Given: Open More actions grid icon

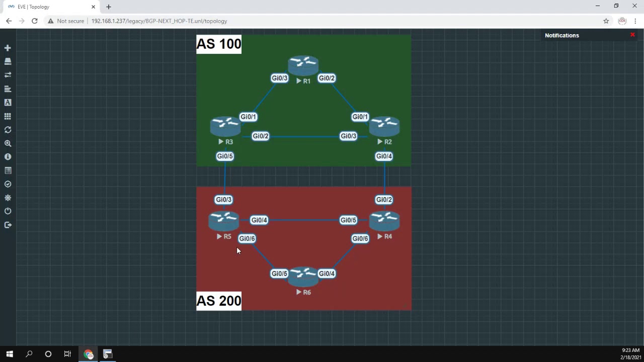Looking at the screenshot, I should [x=8, y=116].
